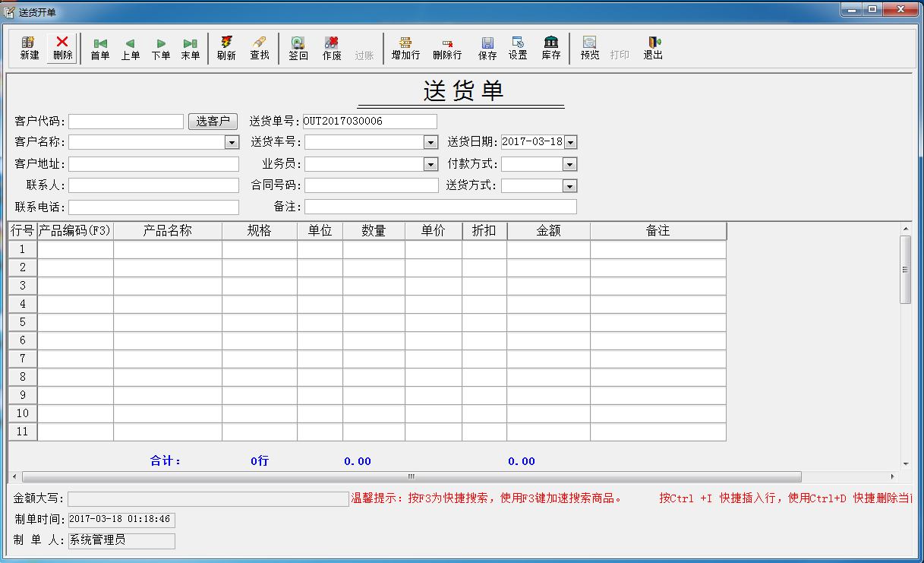The height and width of the screenshot is (563, 924).
Task: Select row header 11 in the grid
Action: [23, 432]
